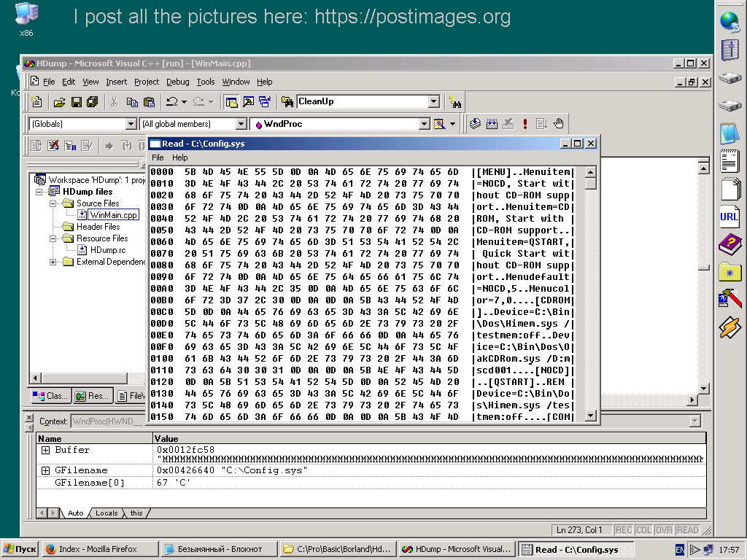747x560 pixels.
Task: Click the Break Execution icon
Action: point(70,146)
